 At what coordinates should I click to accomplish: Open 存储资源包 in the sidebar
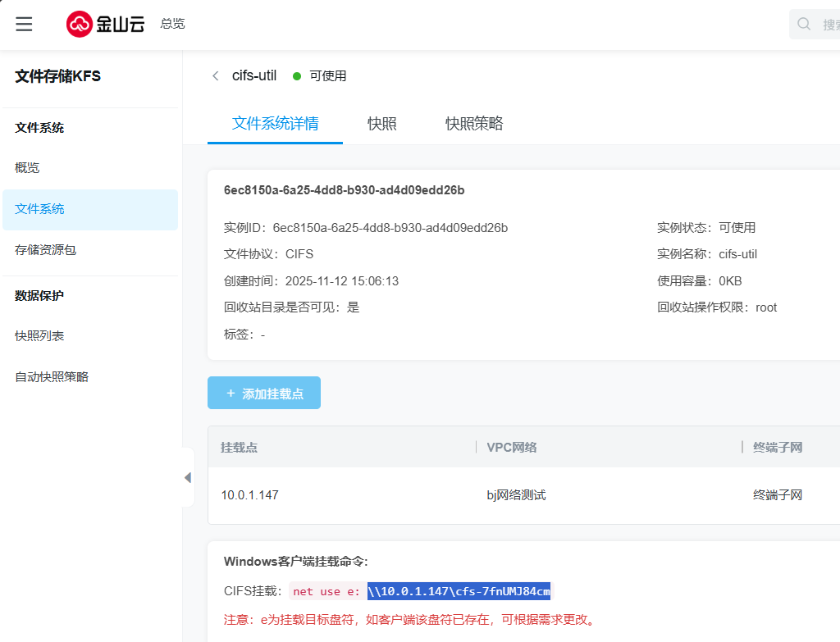click(x=45, y=250)
